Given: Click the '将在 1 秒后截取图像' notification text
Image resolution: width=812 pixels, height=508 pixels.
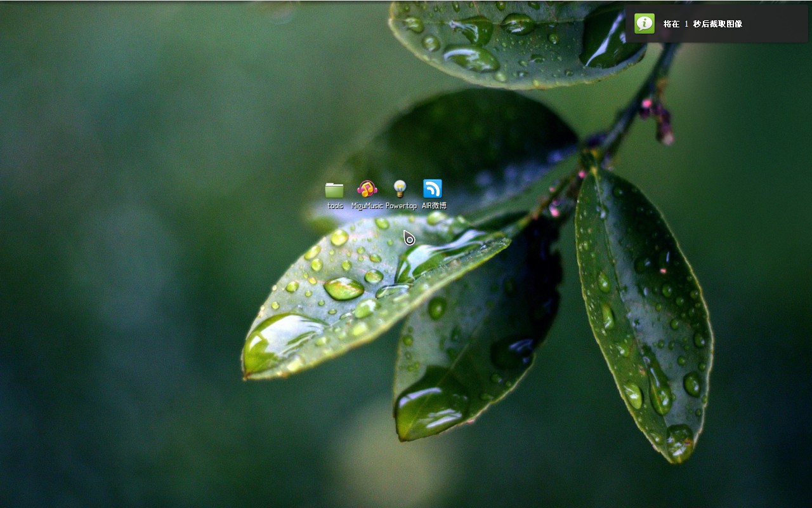Looking at the screenshot, I should click(x=703, y=24).
